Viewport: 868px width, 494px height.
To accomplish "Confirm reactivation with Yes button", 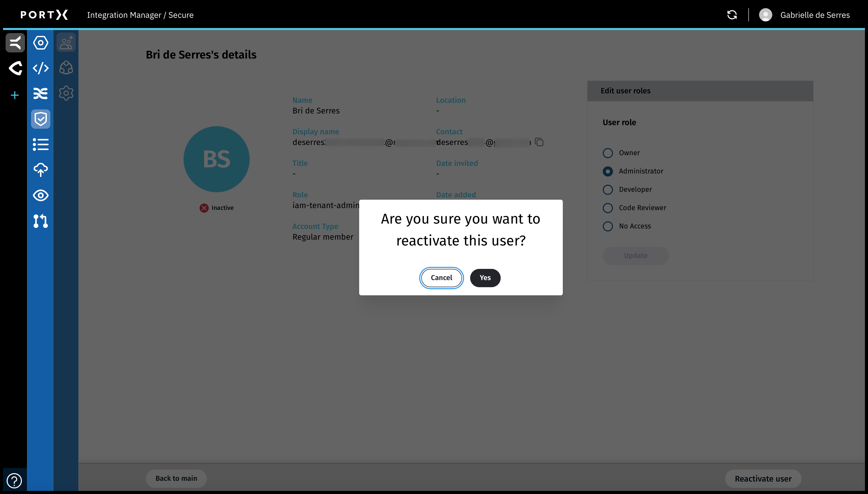I will [485, 278].
